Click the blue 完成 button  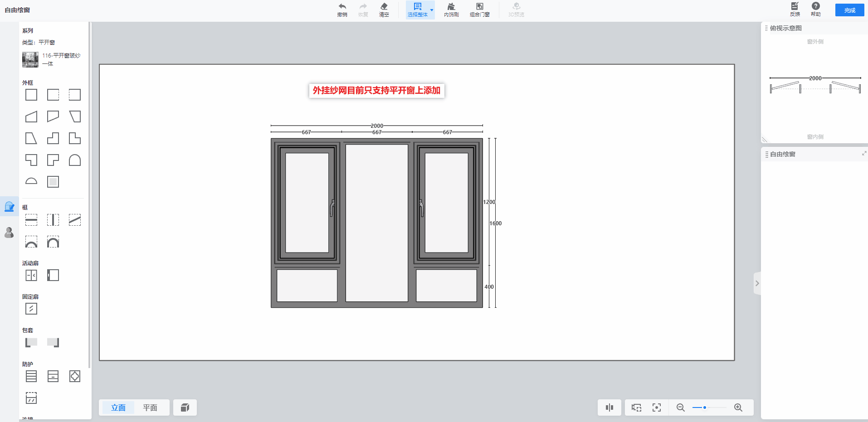(849, 10)
